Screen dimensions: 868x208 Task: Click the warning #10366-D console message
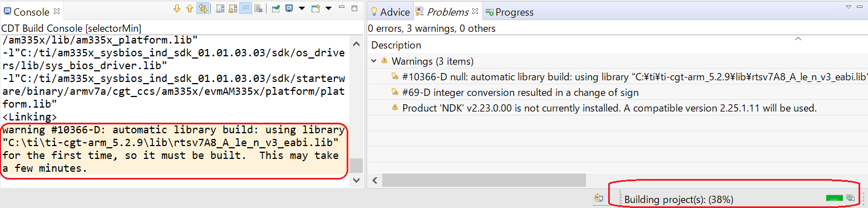174,149
